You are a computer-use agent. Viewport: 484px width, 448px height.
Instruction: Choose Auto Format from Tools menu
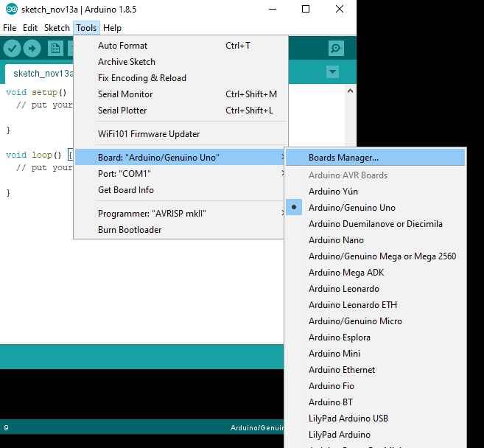(181, 46)
